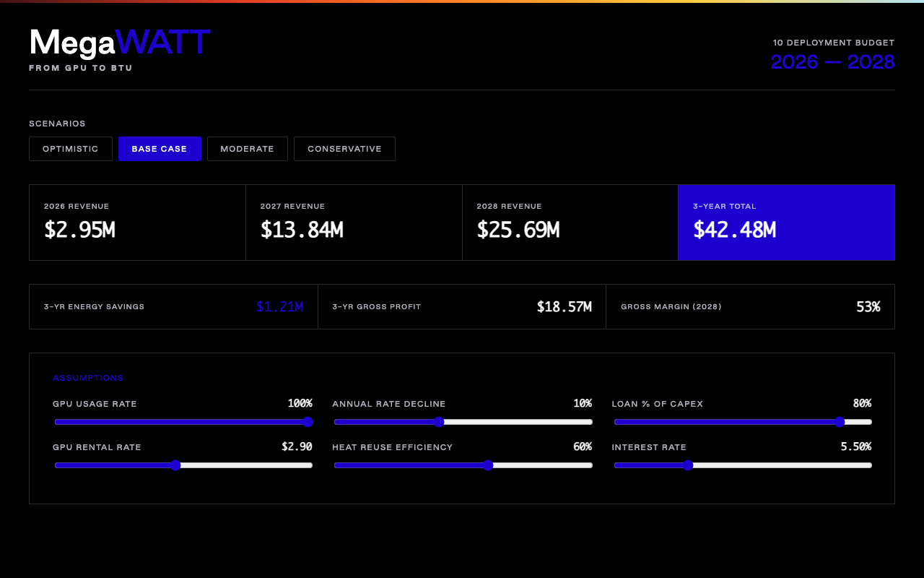Select the Optimistic scenario
The image size is (924, 578).
pos(71,149)
